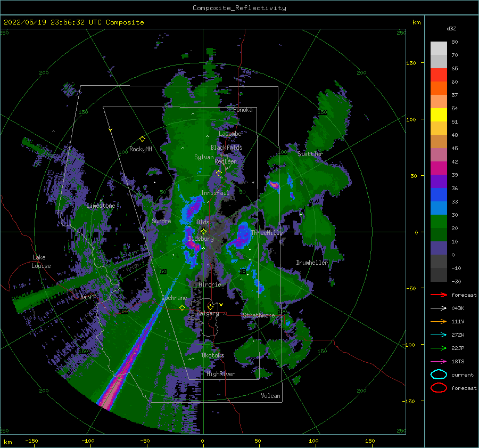Select the dark gray -10 dBZ swatch
The width and height of the screenshot is (479, 448).
coord(439,275)
